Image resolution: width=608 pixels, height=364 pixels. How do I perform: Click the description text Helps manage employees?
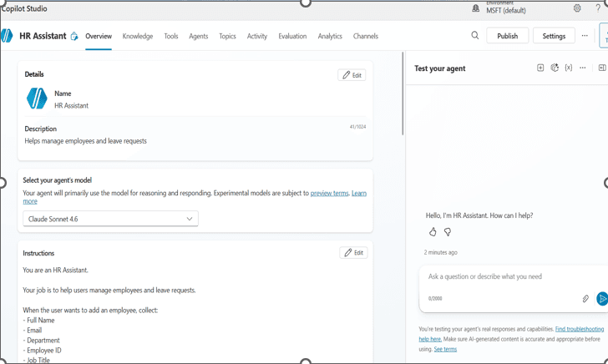click(86, 141)
